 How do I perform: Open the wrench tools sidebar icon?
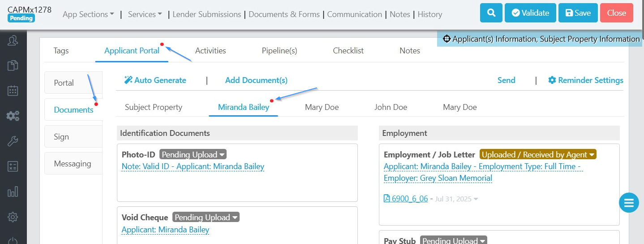pos(13,141)
